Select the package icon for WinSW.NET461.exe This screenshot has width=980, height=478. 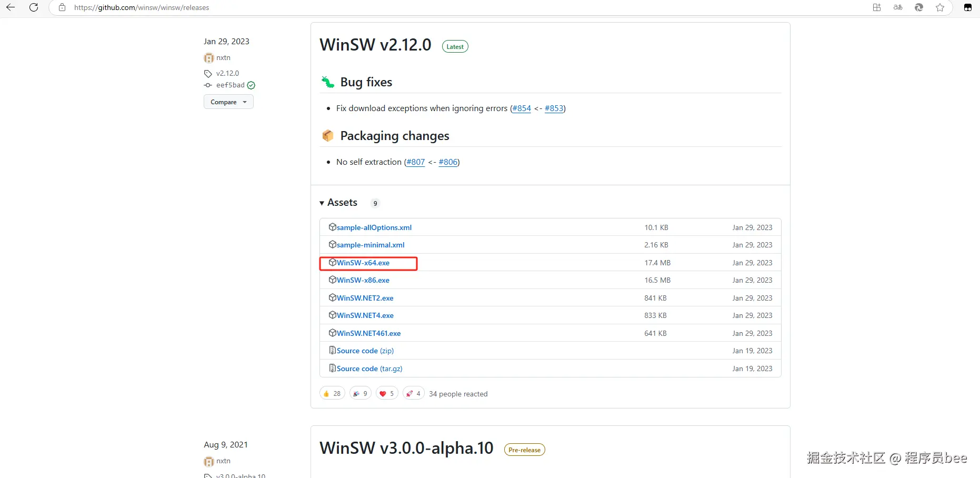pyautogui.click(x=332, y=333)
